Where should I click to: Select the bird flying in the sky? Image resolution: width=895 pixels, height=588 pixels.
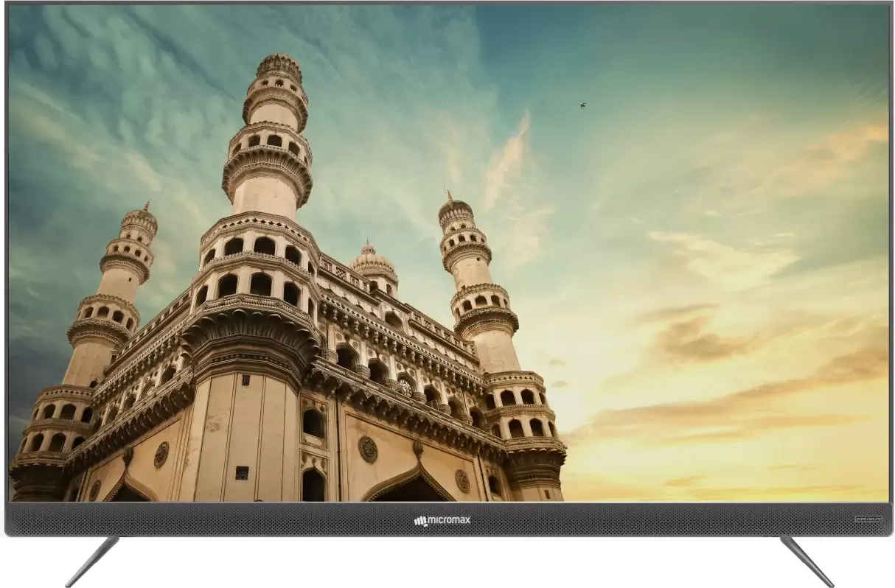[x=582, y=105]
